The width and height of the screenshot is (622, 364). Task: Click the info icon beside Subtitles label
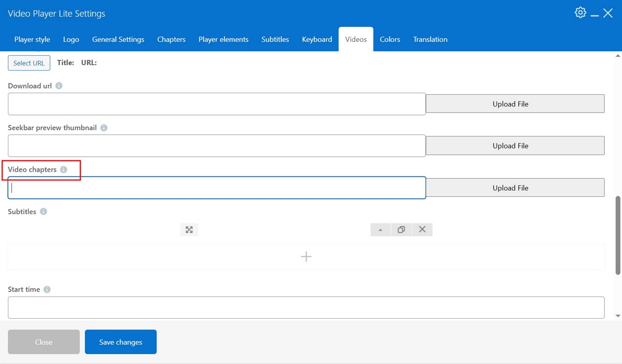tap(43, 212)
